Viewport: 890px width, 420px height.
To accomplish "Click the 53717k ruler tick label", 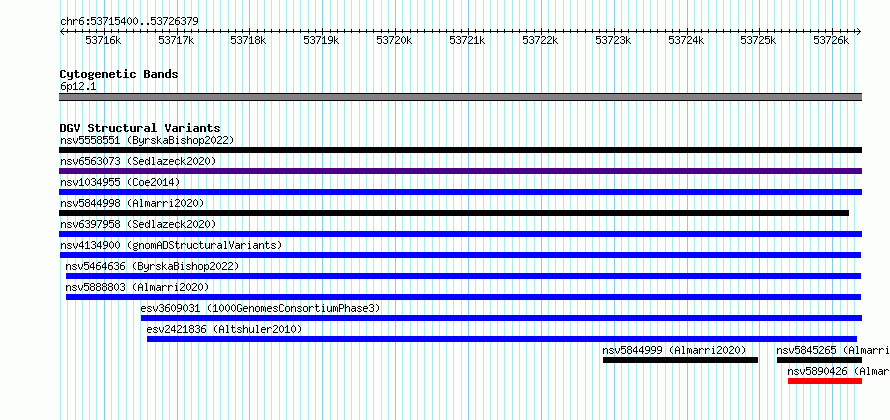I will pos(176,40).
